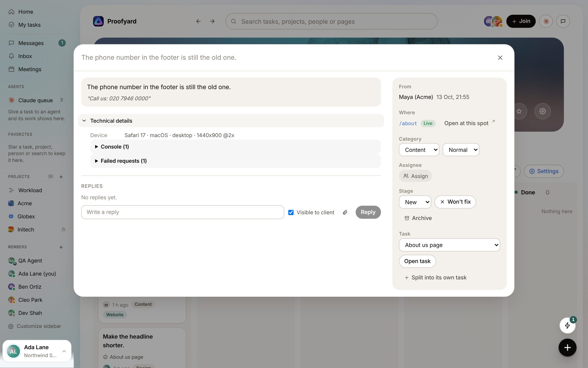Image resolution: width=588 pixels, height=368 pixels.
Task: Click the Join button
Action: pos(521,21)
